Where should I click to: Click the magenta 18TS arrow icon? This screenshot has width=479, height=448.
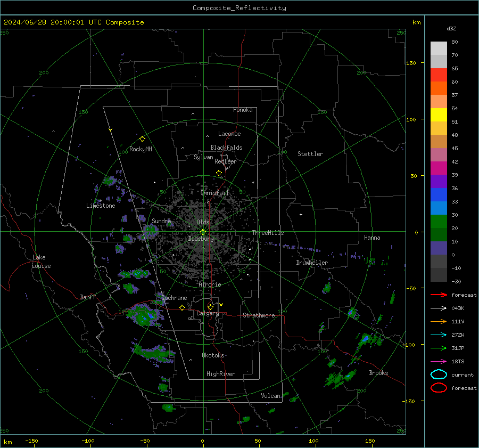coord(439,362)
